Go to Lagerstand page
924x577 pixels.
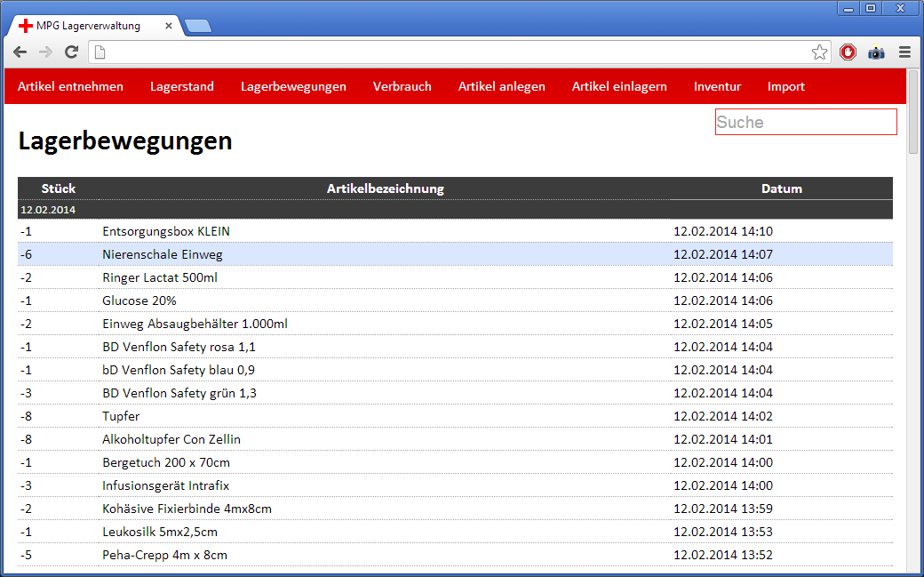(x=181, y=86)
